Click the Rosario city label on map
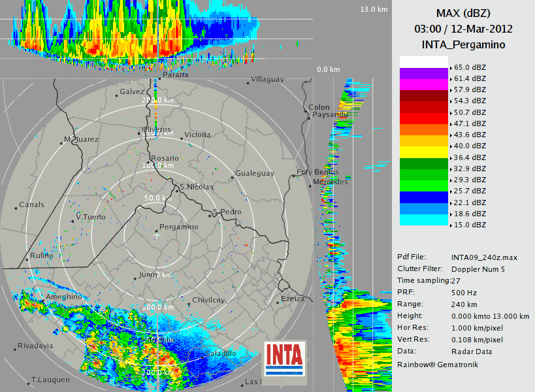The image size is (535, 392). tap(165, 158)
